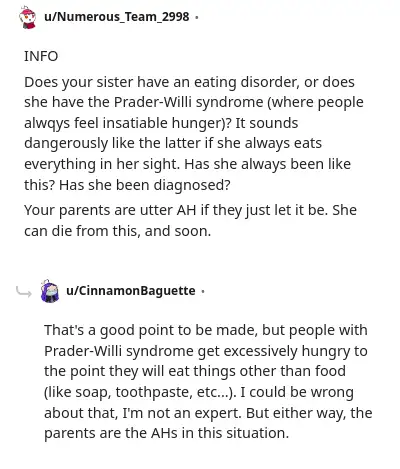Click the line "the point they will eat things"

point(195,371)
